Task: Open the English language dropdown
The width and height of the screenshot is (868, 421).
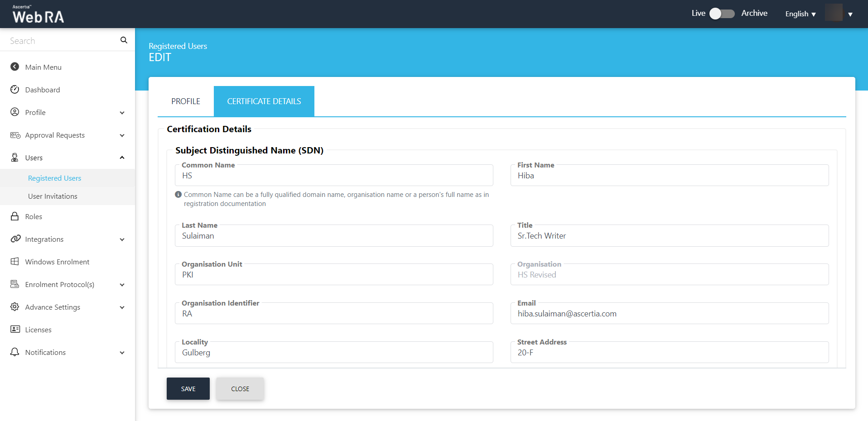Action: [800, 14]
